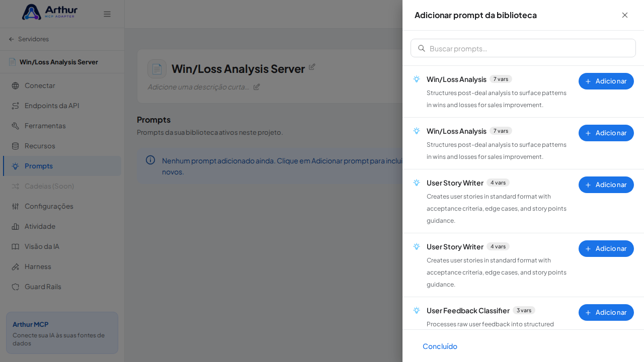The image size is (644, 362).
Task: Add the first Win/Loss Analysis prompt
Action: click(x=606, y=81)
